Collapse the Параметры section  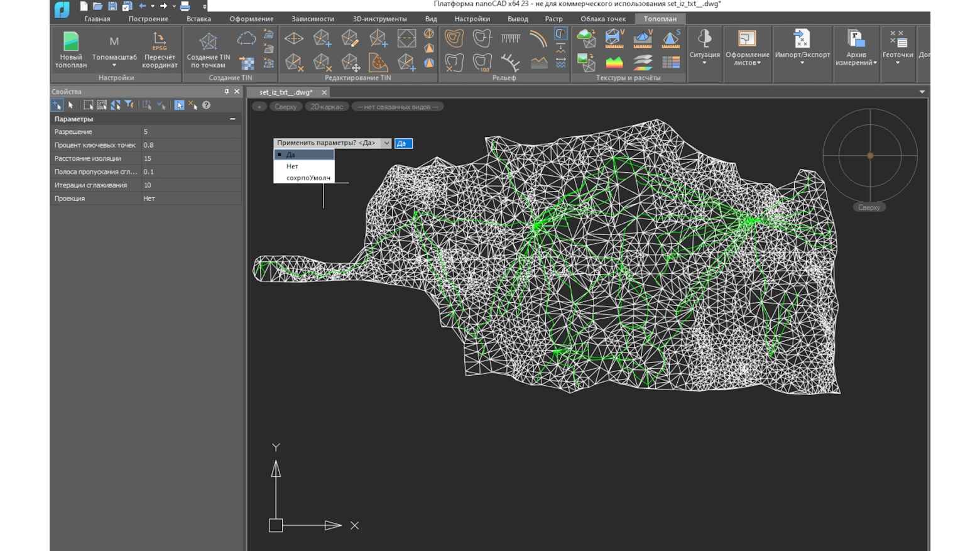pyautogui.click(x=232, y=119)
